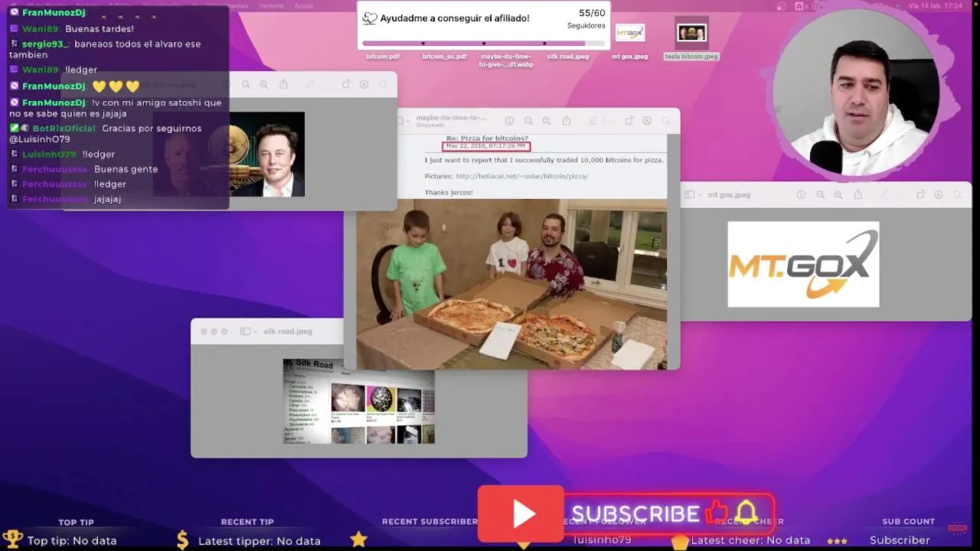The height and width of the screenshot is (551, 980).
Task: Select silk road.jpeg desktop file
Action: click(x=568, y=56)
